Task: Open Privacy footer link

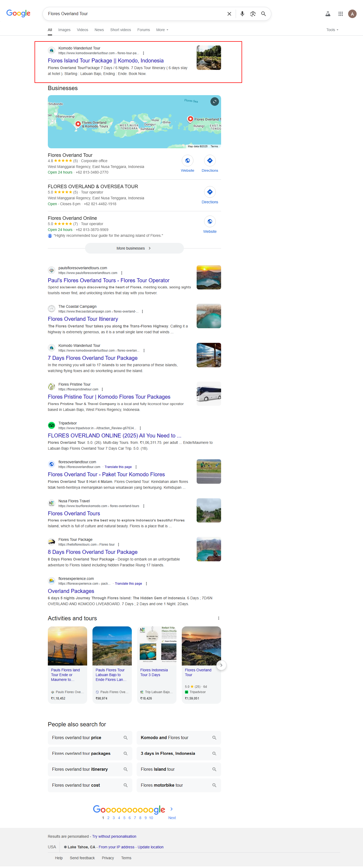Action: pos(108,858)
